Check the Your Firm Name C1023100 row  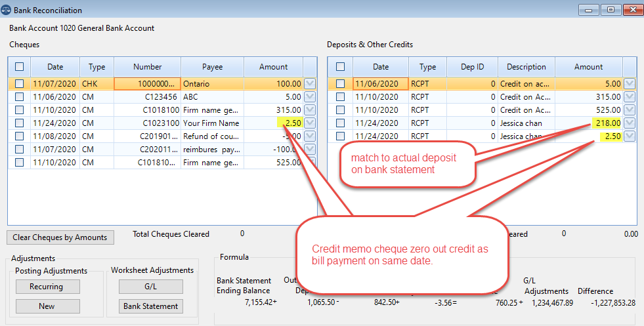tap(19, 123)
